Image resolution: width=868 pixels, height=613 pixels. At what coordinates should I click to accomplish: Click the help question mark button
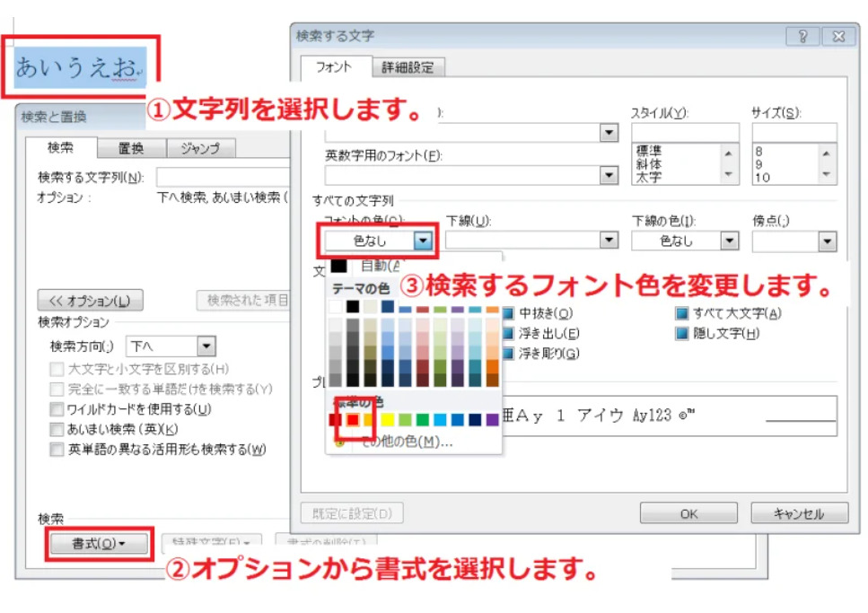[802, 36]
